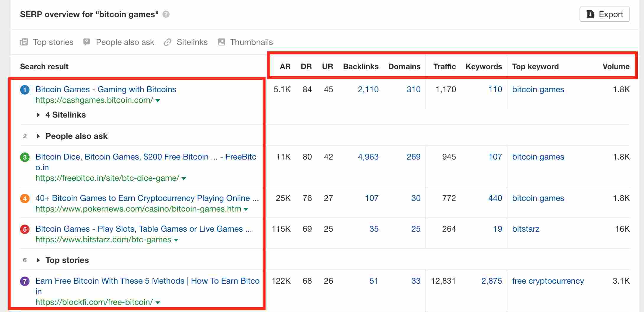The width and height of the screenshot is (644, 312).
Task: Open the 33 domains value in blockfi row
Action: [416, 281]
